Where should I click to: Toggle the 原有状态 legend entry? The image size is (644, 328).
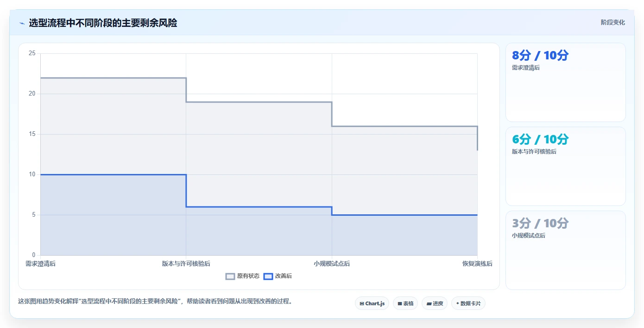[x=243, y=276]
